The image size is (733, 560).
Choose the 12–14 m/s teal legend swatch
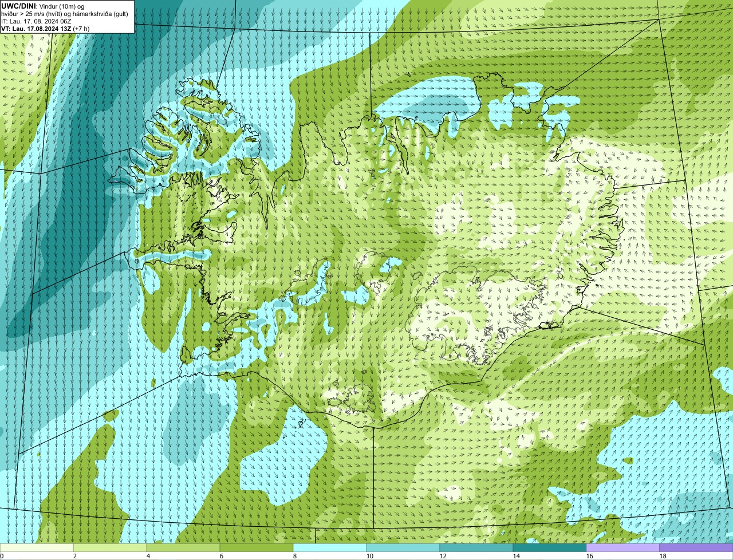pyautogui.click(x=476, y=548)
